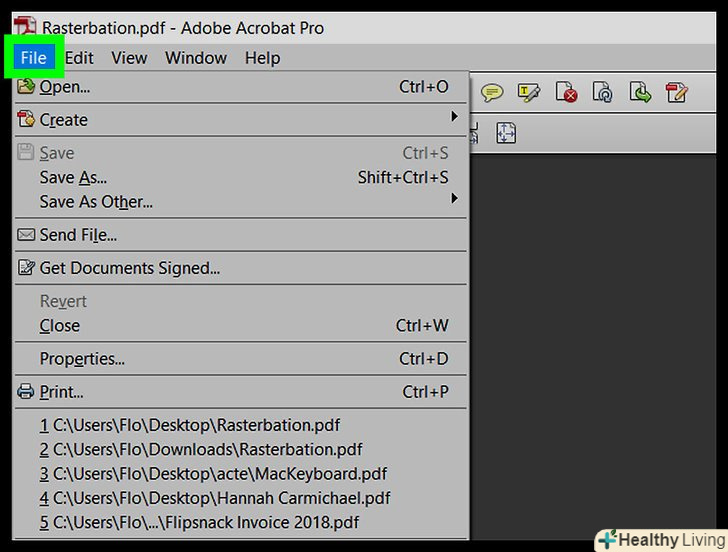Select the highlight text tool icon
The image size is (728, 552).
(528, 92)
